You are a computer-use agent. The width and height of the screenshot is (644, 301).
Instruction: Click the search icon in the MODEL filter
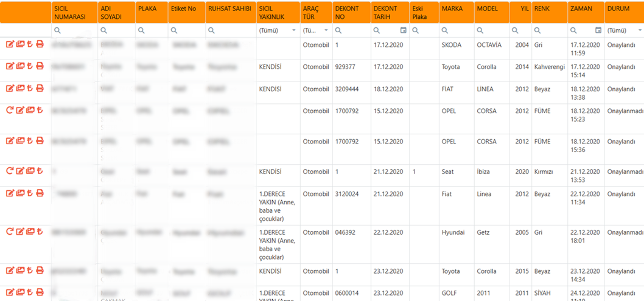480,30
